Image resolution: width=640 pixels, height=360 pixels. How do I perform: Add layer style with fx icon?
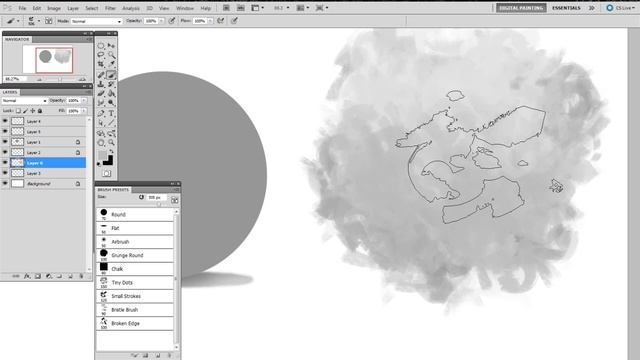(27, 276)
